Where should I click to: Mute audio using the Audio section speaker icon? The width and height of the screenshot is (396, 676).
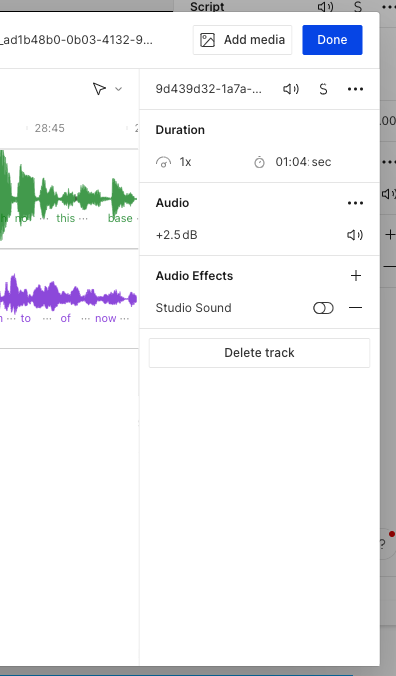point(355,235)
